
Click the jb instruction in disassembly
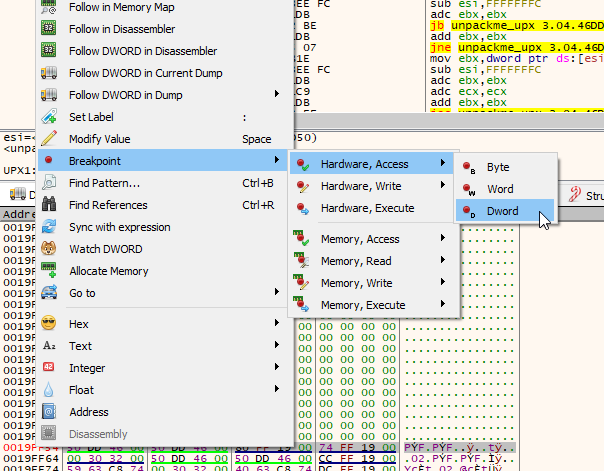click(517, 25)
